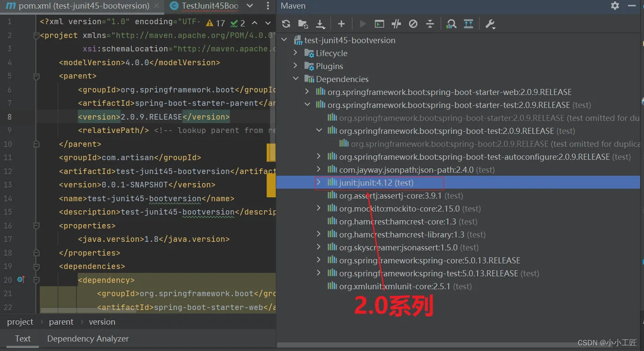The height and width of the screenshot is (351, 644).
Task: Expand hamcrest-library:1.3 node
Action: pos(319,234)
